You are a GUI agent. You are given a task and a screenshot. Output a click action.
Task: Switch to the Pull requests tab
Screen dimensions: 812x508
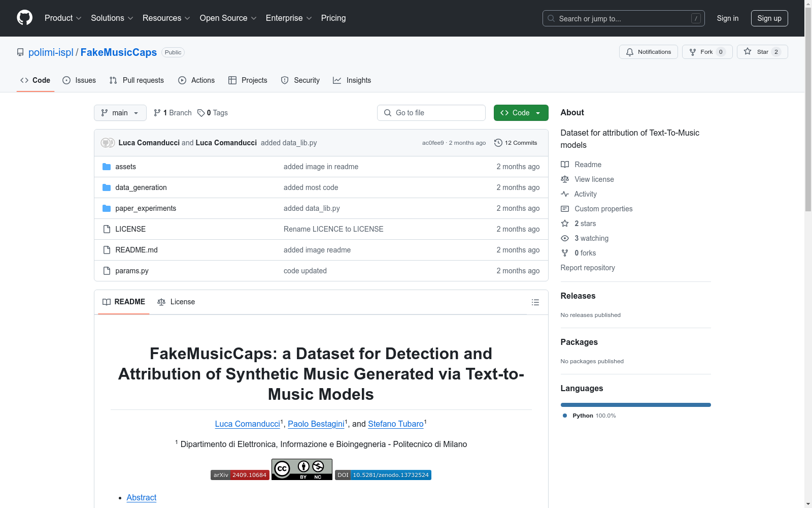(x=137, y=80)
